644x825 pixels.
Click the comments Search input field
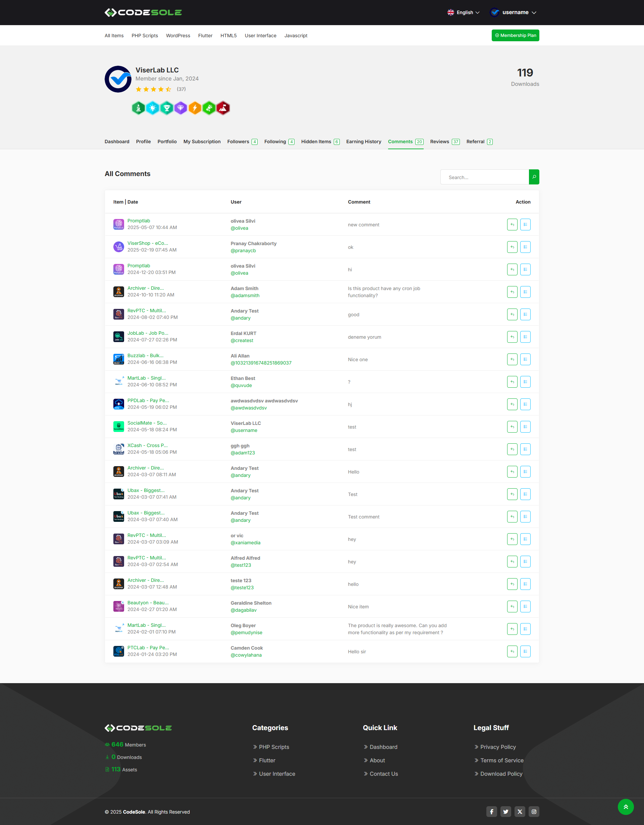click(x=484, y=177)
